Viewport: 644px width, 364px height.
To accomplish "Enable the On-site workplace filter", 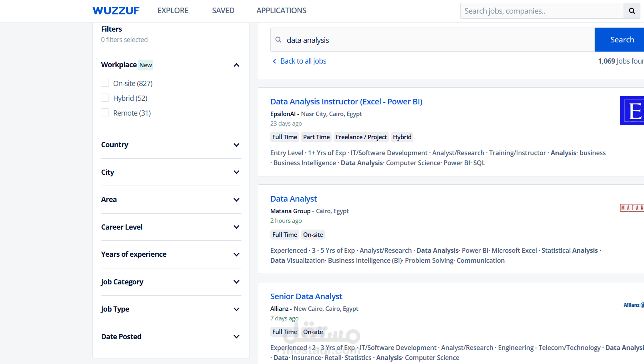I will pyautogui.click(x=105, y=83).
